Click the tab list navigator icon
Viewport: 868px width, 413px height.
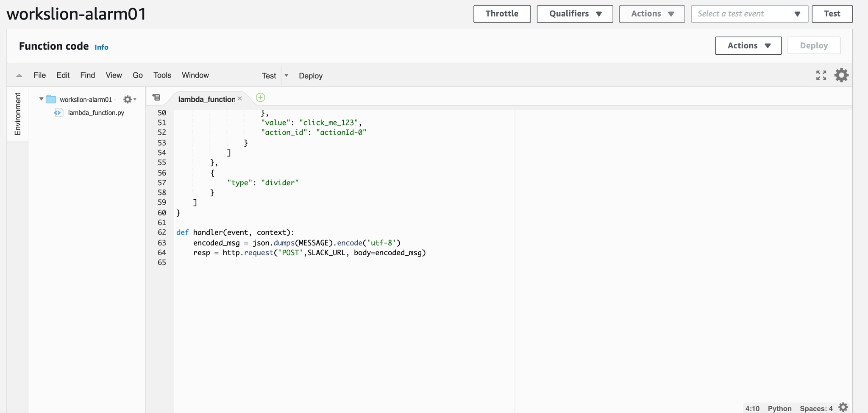[156, 98]
